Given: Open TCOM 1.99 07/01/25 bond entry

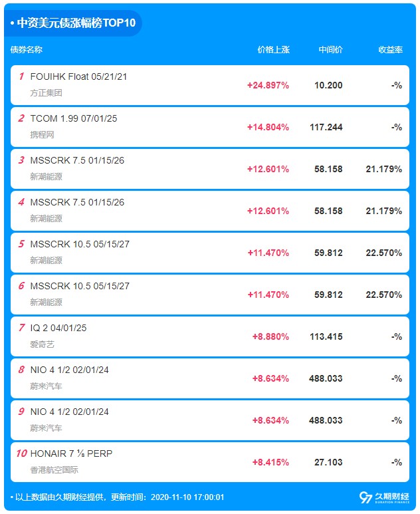Looking at the screenshot, I should 210,127.
